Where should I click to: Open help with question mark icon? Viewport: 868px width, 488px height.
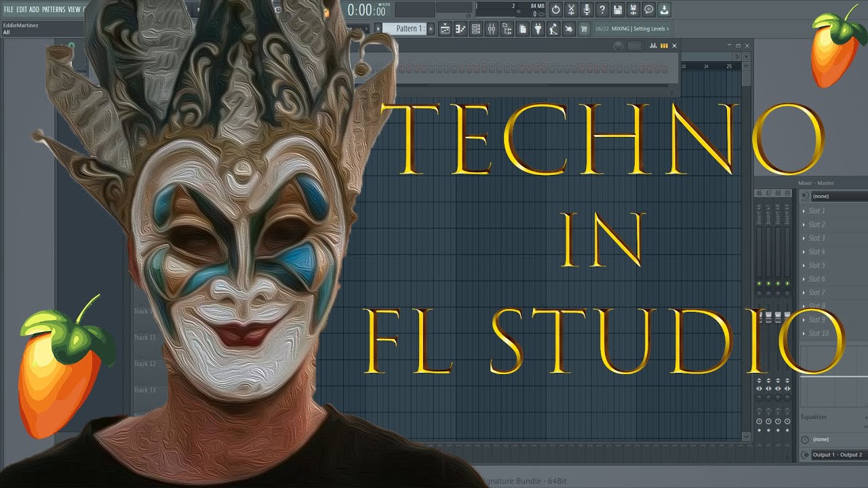click(602, 9)
